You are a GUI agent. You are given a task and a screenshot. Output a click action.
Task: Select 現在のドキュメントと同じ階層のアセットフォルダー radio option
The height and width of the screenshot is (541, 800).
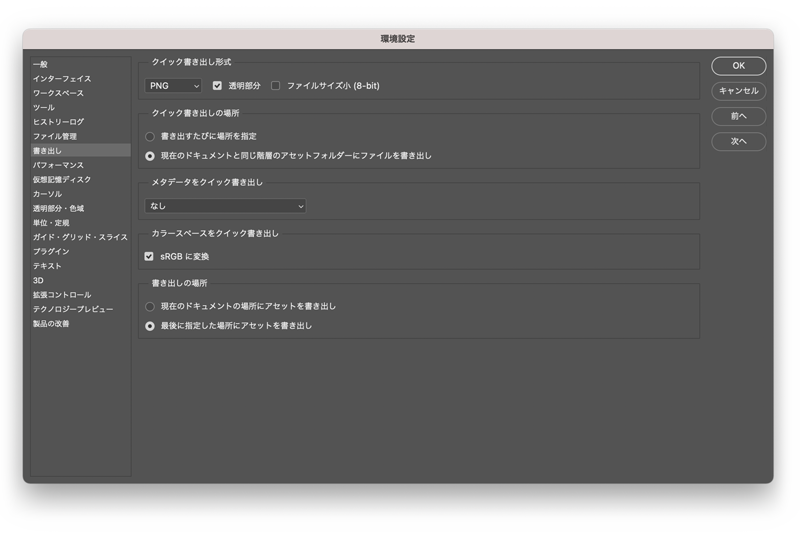[x=150, y=156]
